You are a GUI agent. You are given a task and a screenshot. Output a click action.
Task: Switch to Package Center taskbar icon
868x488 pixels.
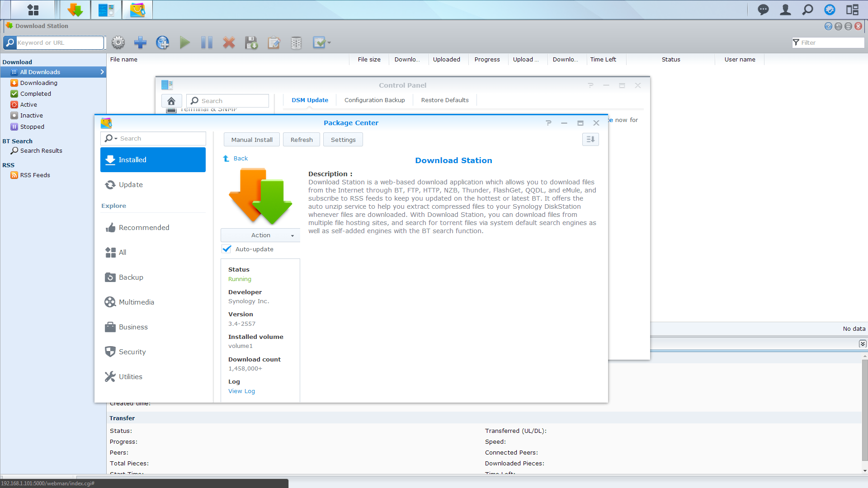(137, 9)
